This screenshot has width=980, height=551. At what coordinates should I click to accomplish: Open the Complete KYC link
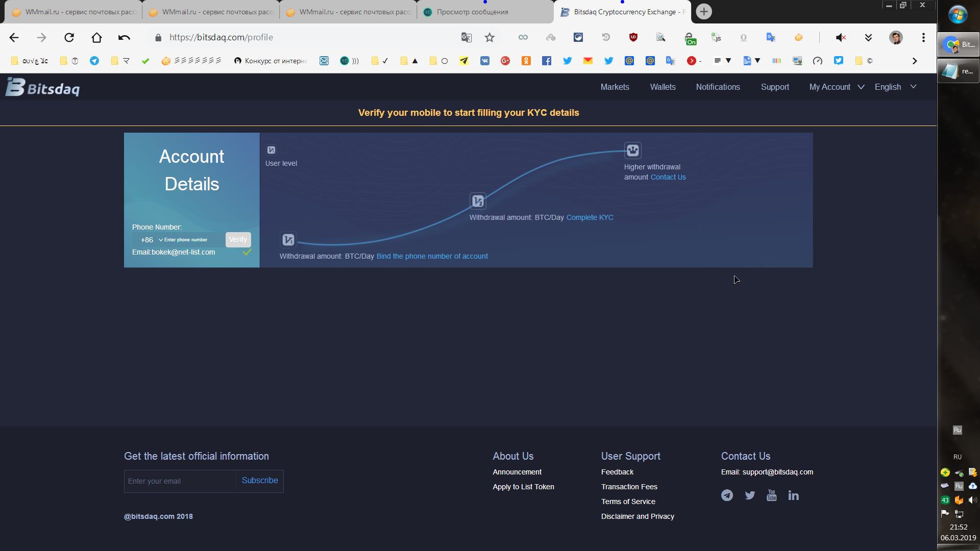point(590,217)
